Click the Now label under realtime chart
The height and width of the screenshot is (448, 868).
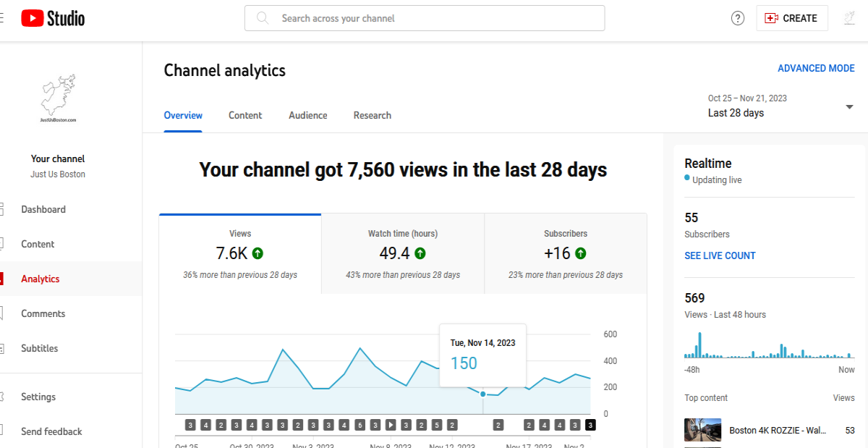[x=846, y=370]
